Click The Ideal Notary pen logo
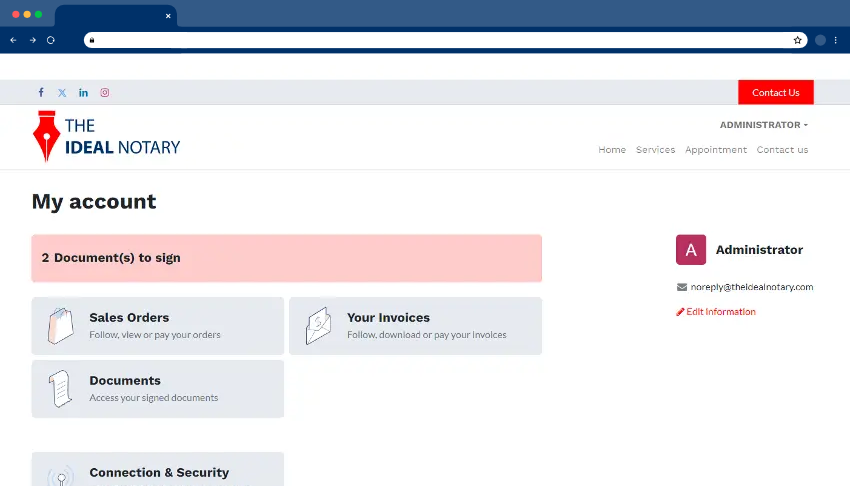This screenshot has width=850, height=486. (46, 137)
